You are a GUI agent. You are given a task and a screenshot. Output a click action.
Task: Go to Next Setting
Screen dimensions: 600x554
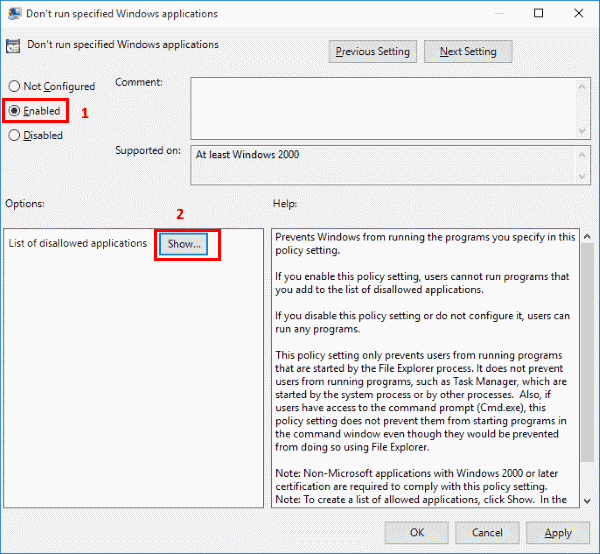pos(468,52)
